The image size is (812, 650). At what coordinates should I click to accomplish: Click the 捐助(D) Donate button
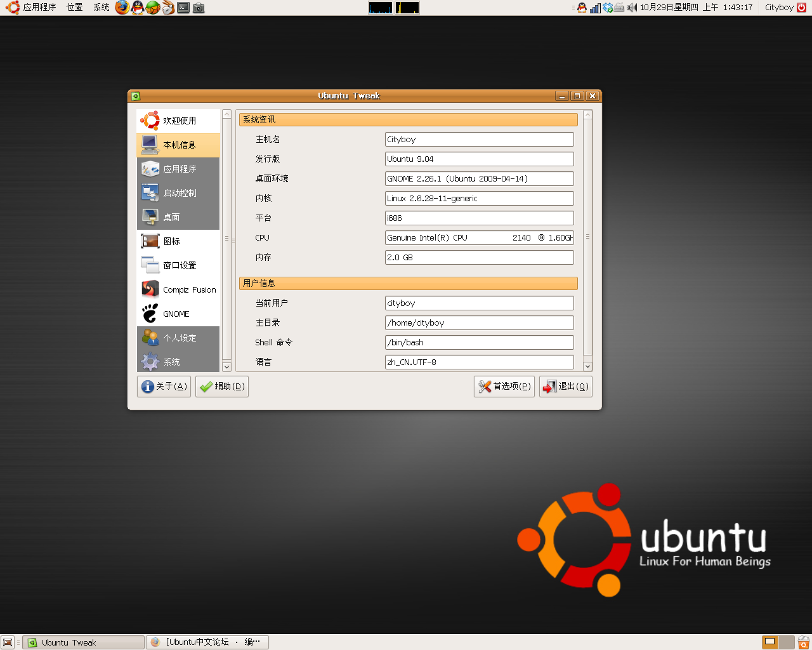(x=222, y=387)
